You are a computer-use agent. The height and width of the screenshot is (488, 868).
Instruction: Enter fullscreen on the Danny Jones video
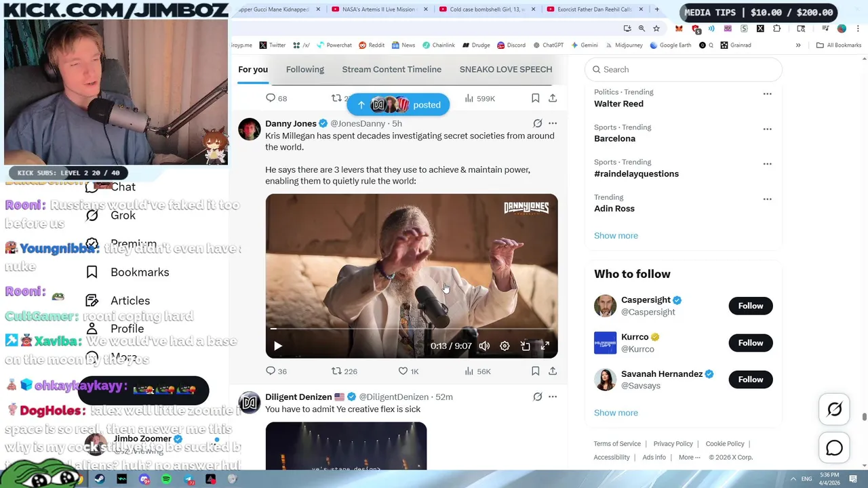(x=545, y=346)
